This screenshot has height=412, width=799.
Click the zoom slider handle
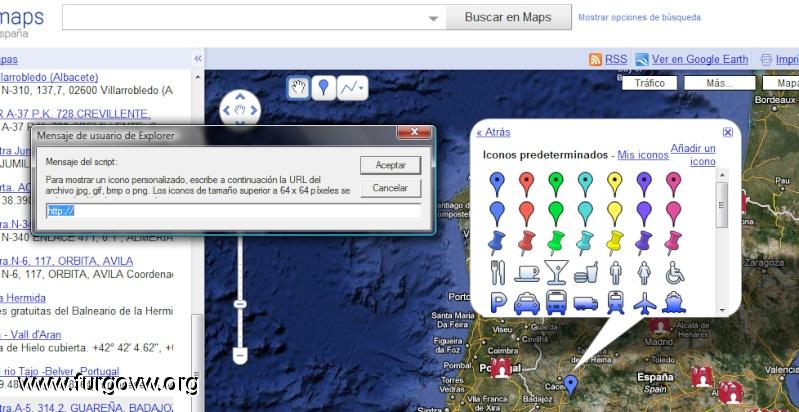pyautogui.click(x=240, y=304)
